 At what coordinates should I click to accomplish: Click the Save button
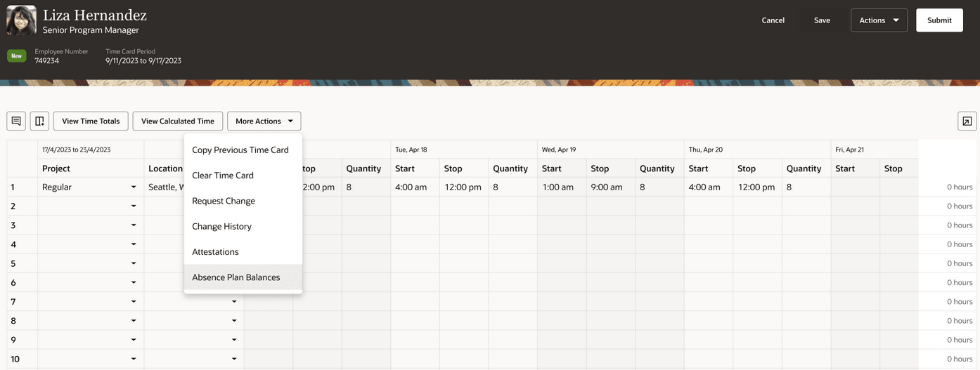[822, 20]
